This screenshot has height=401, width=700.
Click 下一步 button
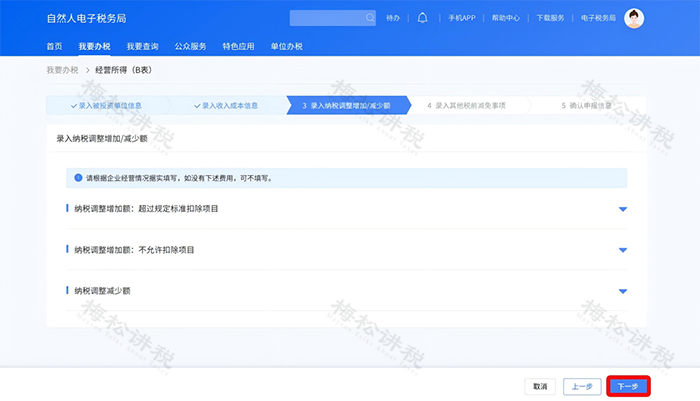[628, 386]
